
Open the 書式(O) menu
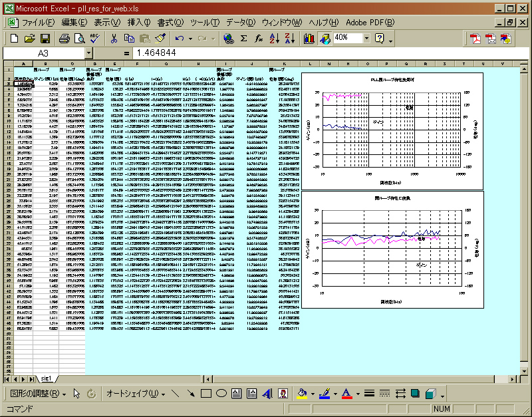[170, 23]
